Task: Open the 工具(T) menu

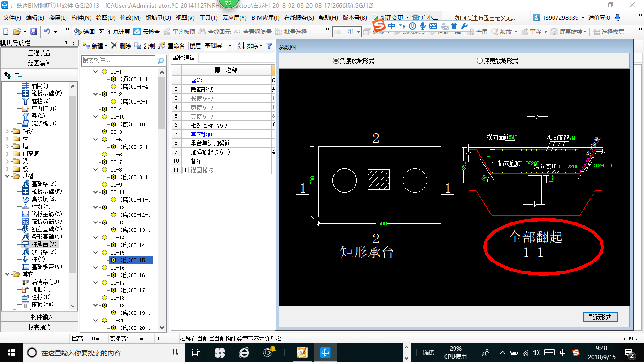Action: (x=208, y=17)
